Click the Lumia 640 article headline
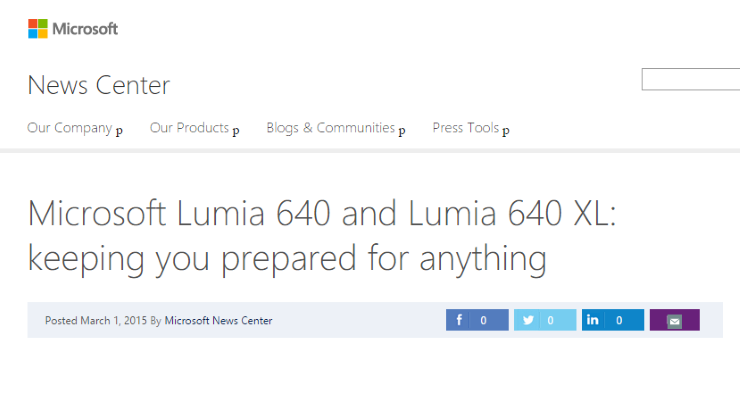The width and height of the screenshot is (740, 400). pyautogui.click(x=322, y=236)
